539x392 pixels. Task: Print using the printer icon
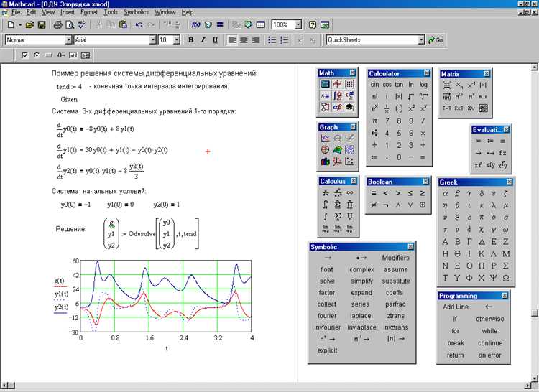[x=57, y=24]
